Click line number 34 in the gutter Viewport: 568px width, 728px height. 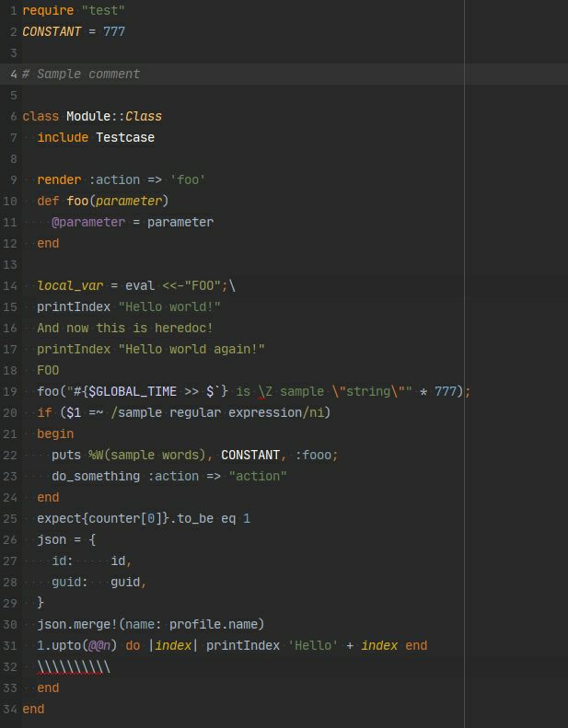[10, 710]
